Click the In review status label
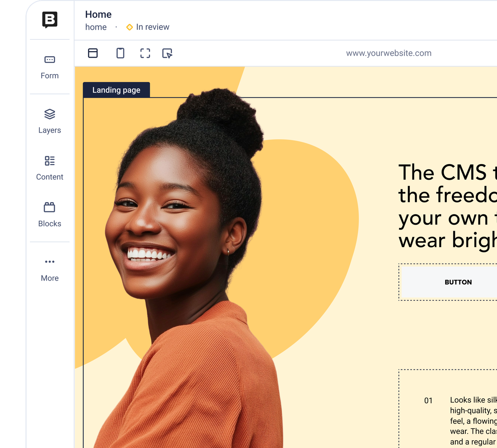 (153, 27)
